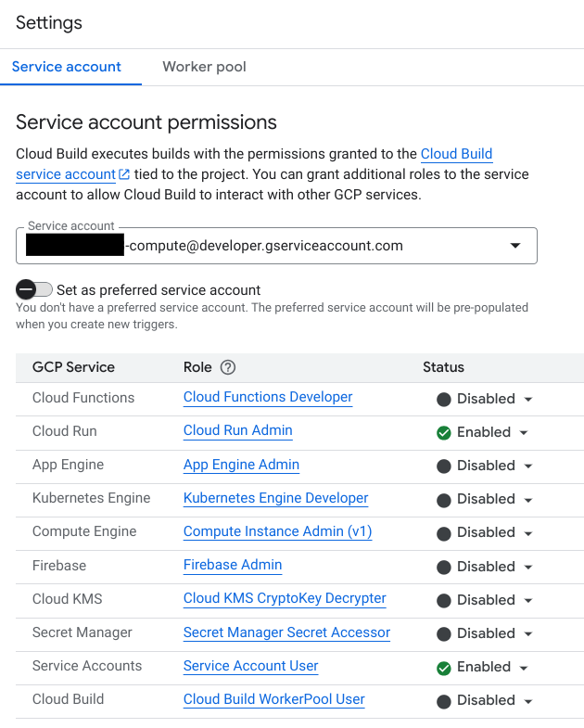Open the Cloud Run Admin role link
584x728 pixels.
point(237,430)
